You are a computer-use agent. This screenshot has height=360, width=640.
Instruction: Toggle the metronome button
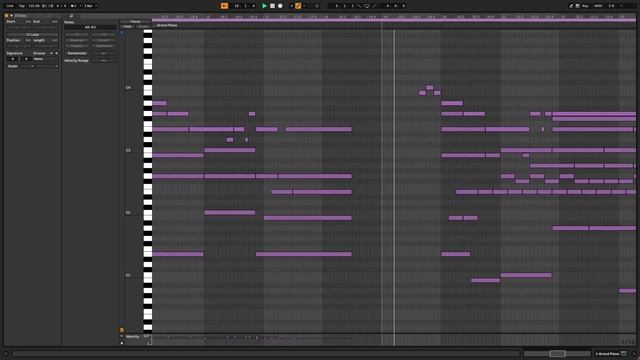click(x=73, y=6)
